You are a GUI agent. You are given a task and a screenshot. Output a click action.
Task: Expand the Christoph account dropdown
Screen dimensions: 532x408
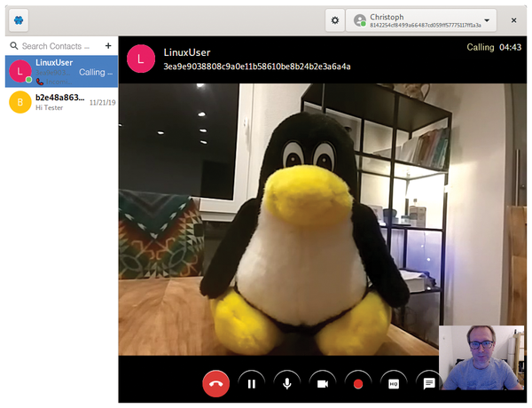[x=421, y=20]
